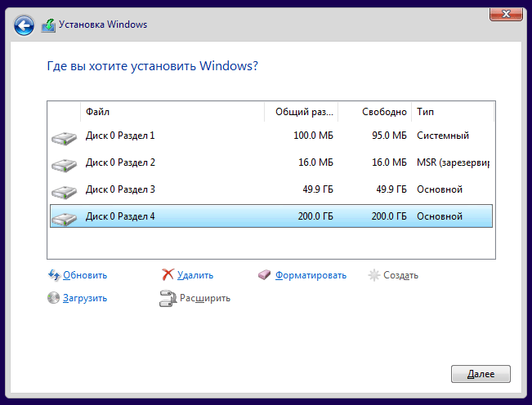The image size is (532, 405).
Task: Click the drive icon for Диск 0 Раздел 4
Action: (64, 220)
